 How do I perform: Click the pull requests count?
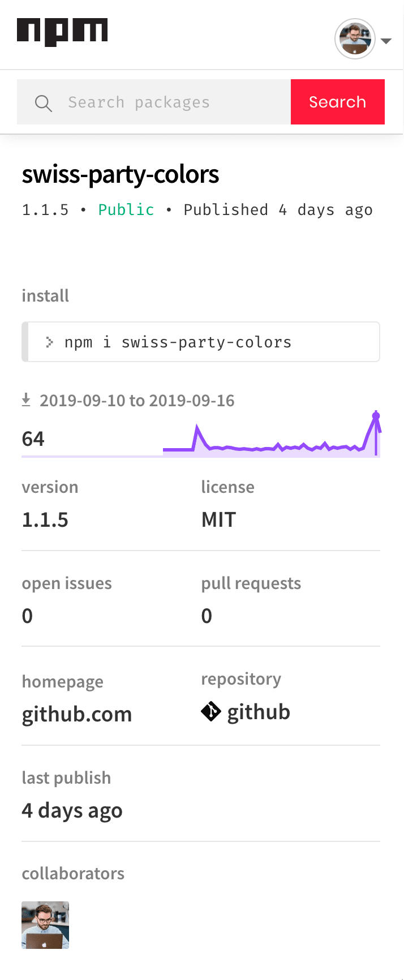(x=207, y=616)
